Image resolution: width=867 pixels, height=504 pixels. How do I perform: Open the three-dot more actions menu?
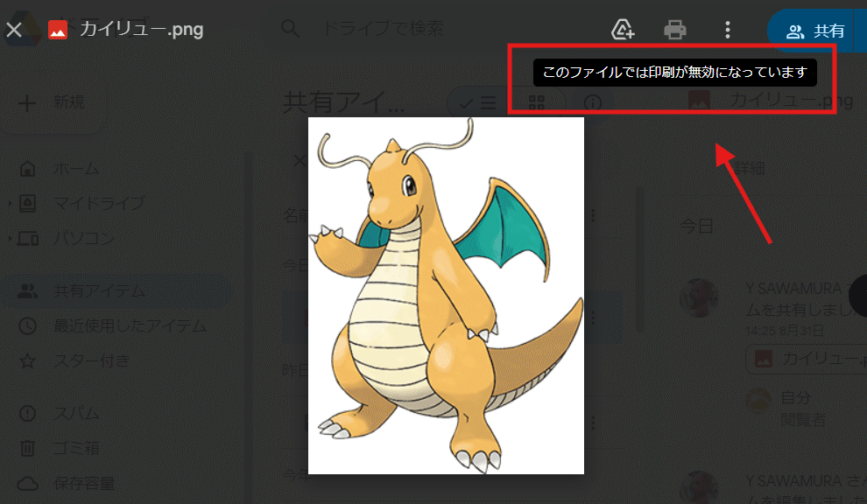pyautogui.click(x=728, y=29)
